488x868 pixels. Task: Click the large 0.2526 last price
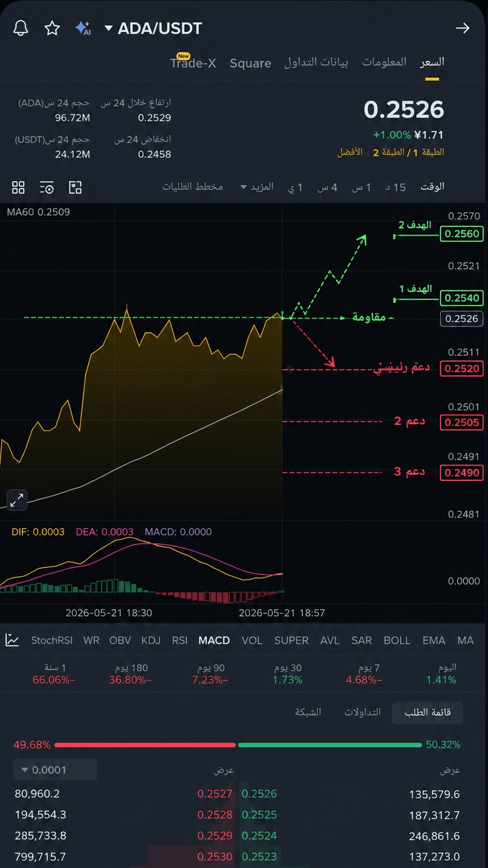coord(404,109)
